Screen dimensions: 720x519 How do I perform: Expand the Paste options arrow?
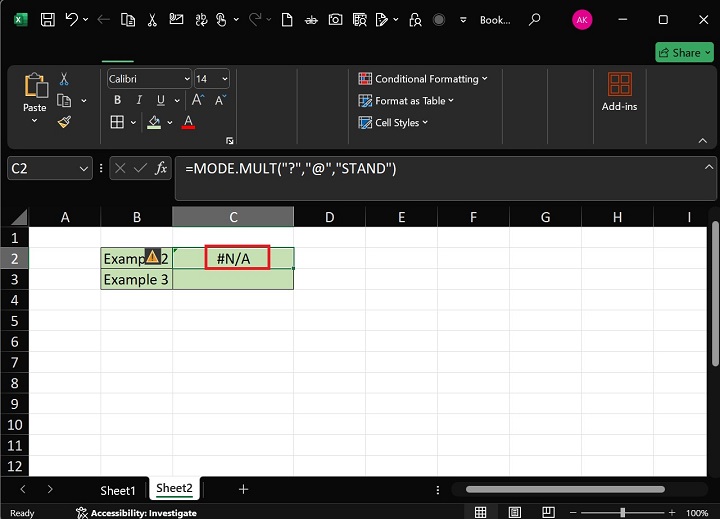pos(34,120)
